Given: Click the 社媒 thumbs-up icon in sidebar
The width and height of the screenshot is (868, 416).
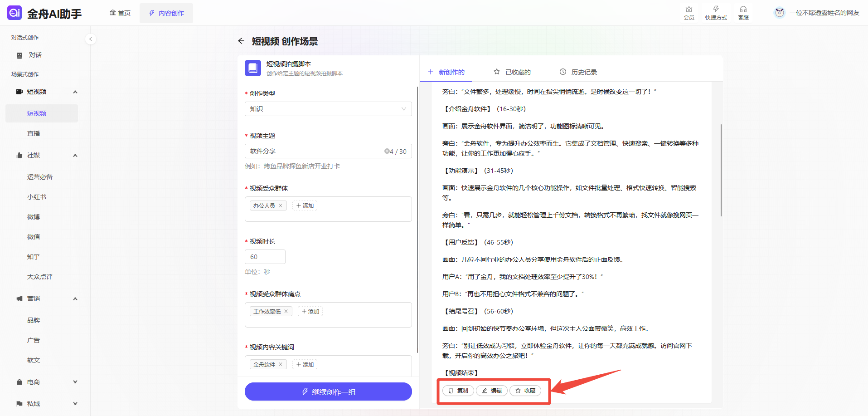Looking at the screenshot, I should 19,155.
